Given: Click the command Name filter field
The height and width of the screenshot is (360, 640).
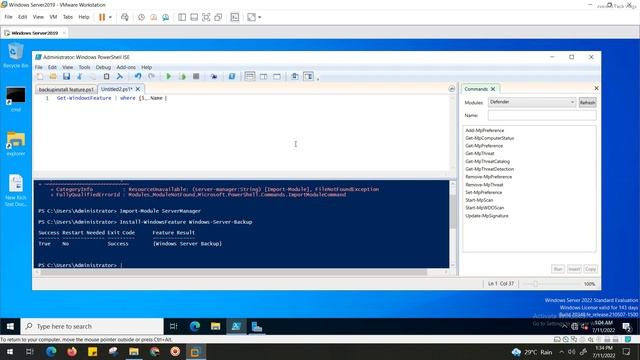Looking at the screenshot, I should pyautogui.click(x=542, y=116).
